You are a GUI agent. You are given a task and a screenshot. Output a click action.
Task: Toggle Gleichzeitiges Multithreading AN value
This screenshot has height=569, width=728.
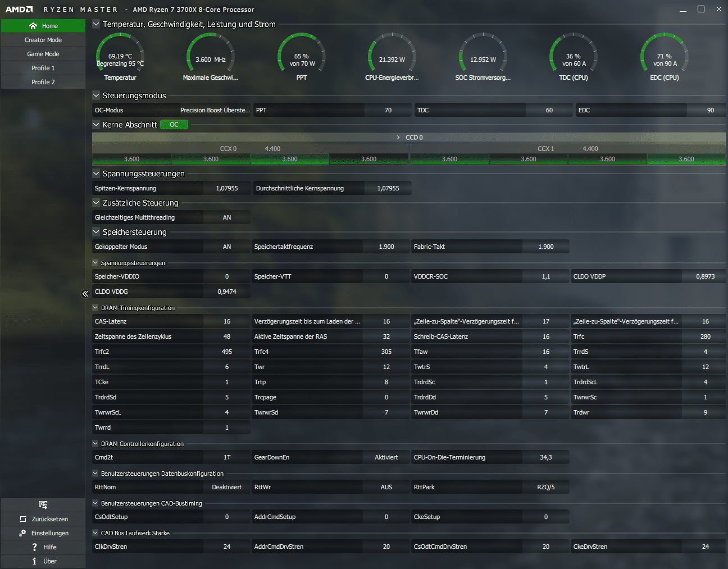tap(227, 217)
